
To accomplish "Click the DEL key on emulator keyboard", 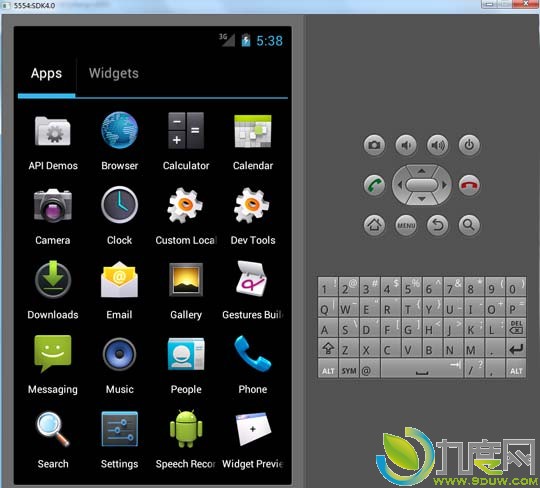I will 516,329.
